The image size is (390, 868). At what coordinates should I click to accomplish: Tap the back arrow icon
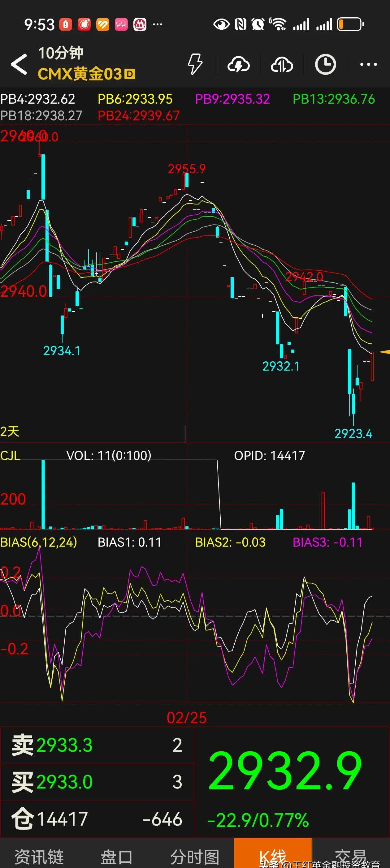19,64
